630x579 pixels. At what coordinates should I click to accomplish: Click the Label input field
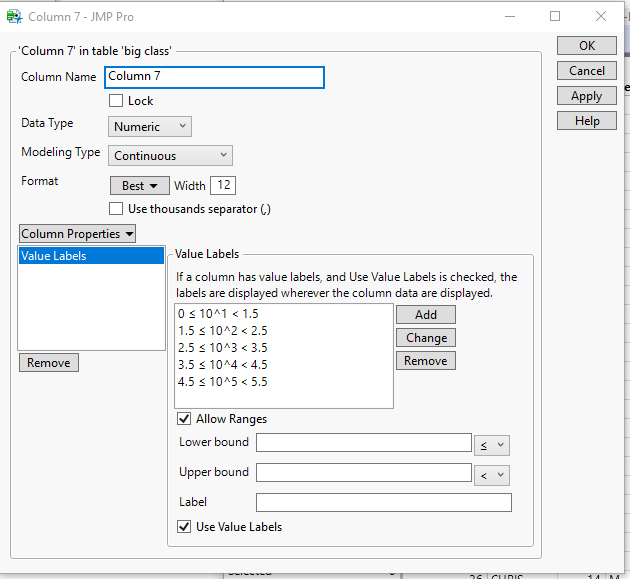[383, 502]
